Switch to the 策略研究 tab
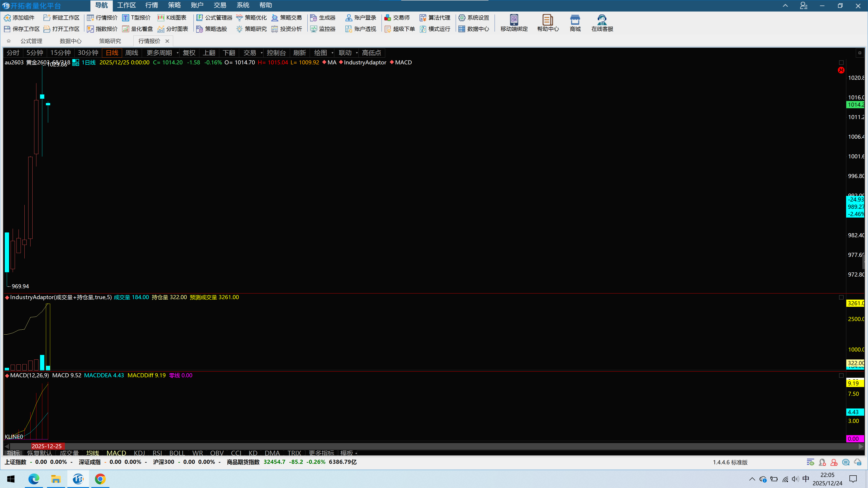 coord(110,41)
